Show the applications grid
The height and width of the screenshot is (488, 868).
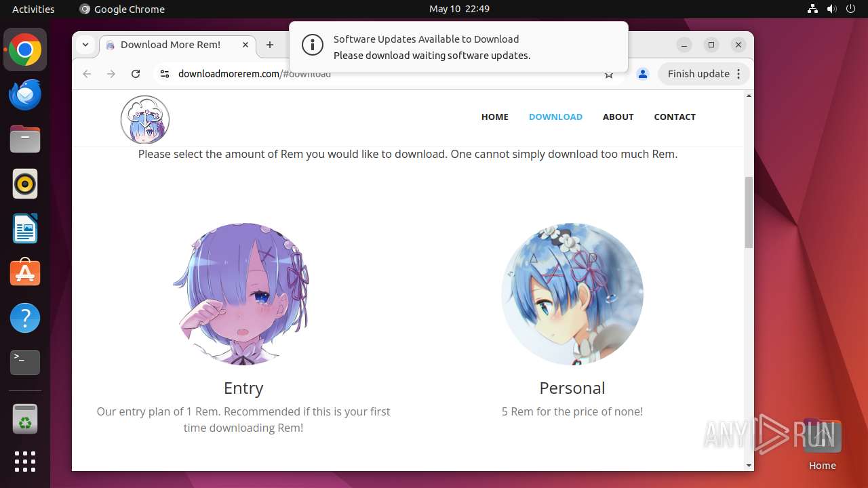[25, 462]
